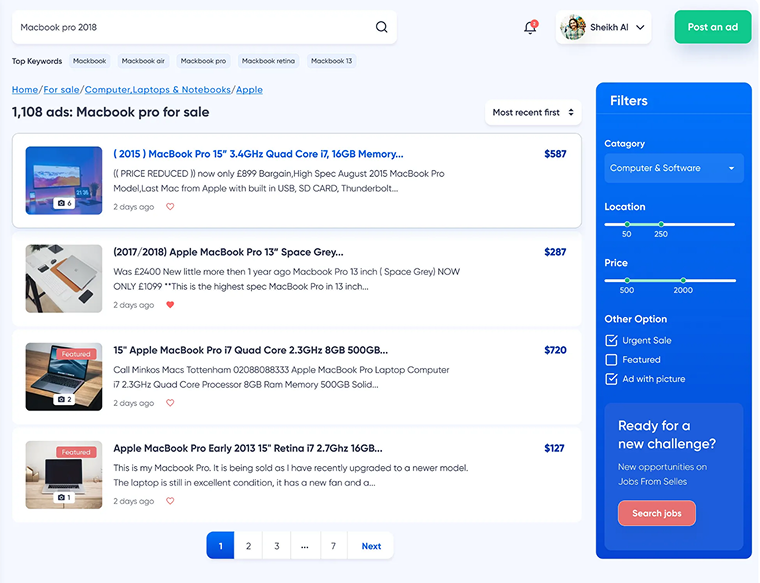
Task: Click the Search jobs button
Action: tap(657, 513)
